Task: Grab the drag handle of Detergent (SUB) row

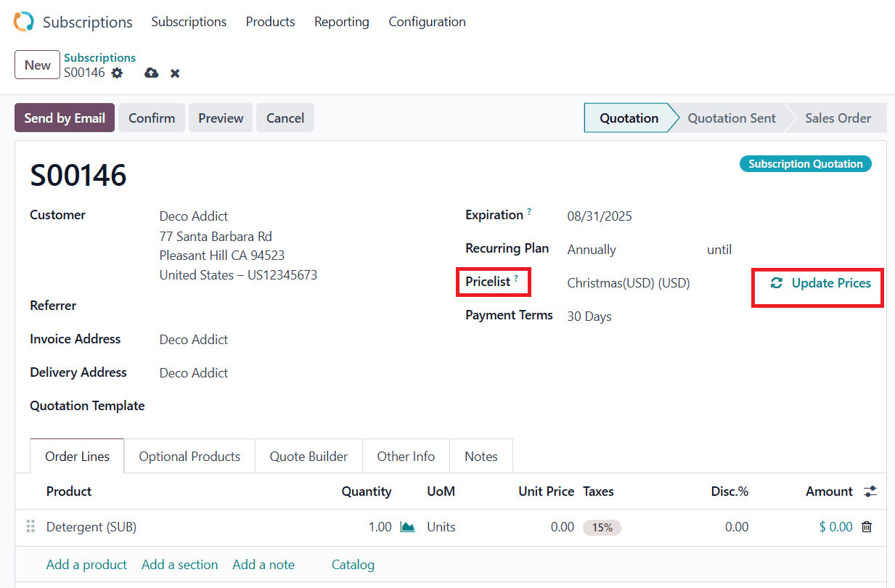Action: (x=30, y=527)
